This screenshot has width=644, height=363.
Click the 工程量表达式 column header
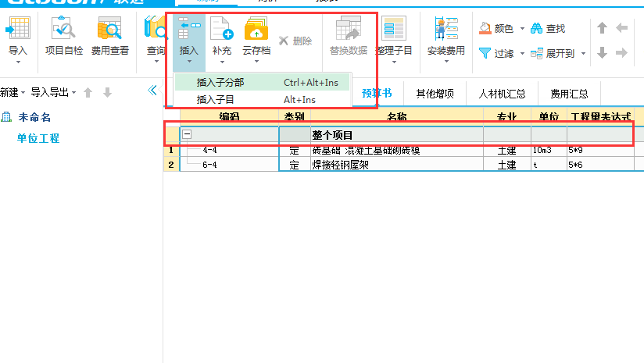pos(601,116)
